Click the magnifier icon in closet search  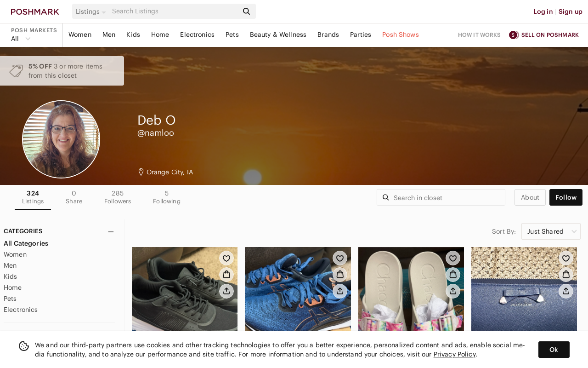coord(386,197)
